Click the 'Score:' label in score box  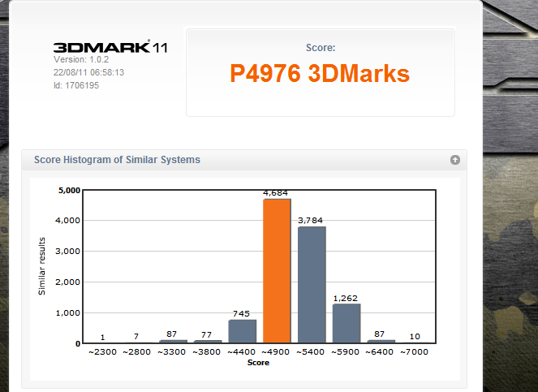(320, 48)
